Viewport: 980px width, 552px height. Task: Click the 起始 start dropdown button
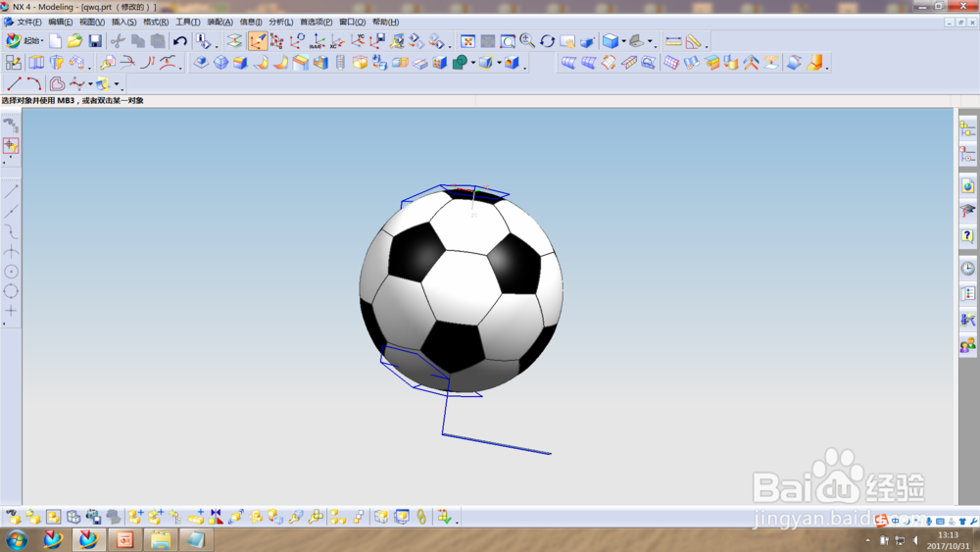(x=24, y=41)
